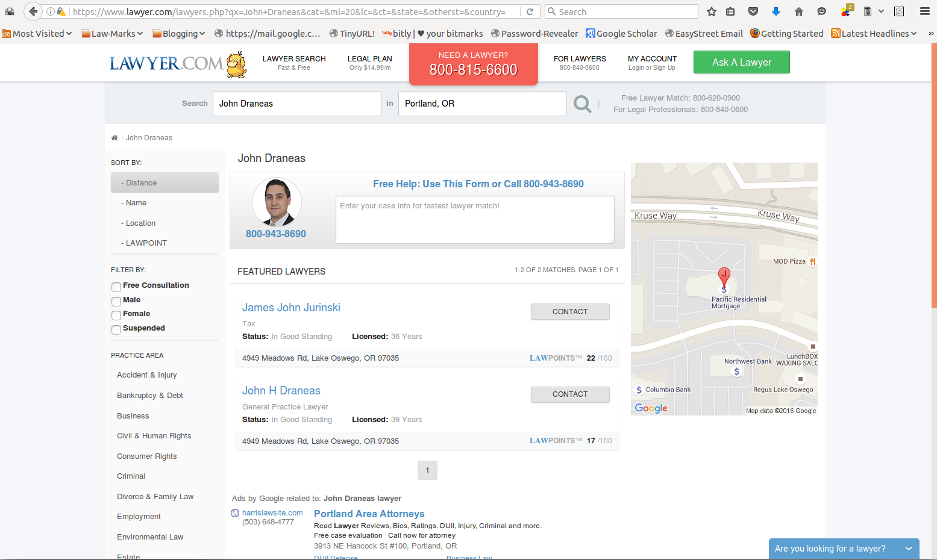Click the green Ask A Lawyer button

742,62
